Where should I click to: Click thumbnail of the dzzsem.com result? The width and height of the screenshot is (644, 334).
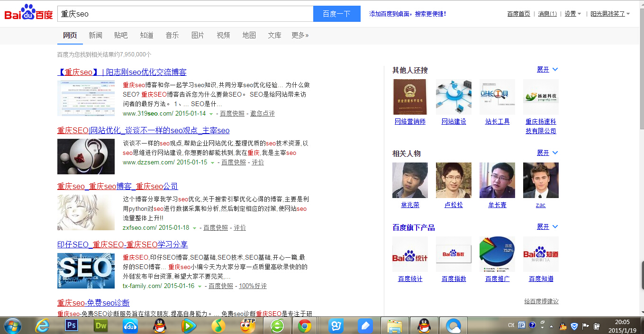pyautogui.click(x=86, y=156)
